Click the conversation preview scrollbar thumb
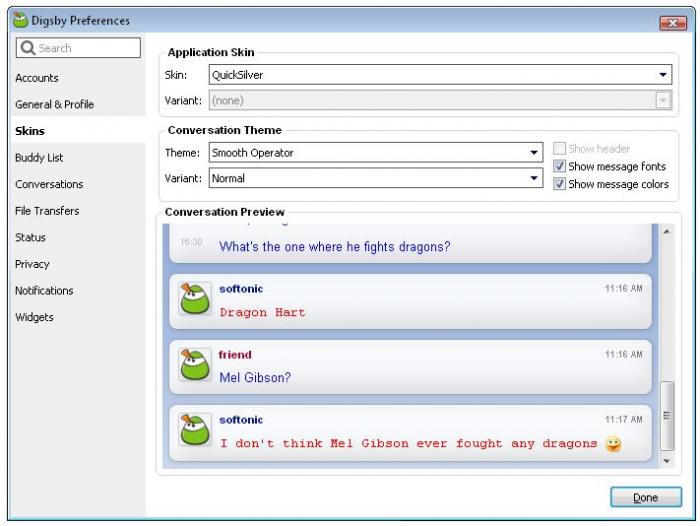 click(667, 416)
